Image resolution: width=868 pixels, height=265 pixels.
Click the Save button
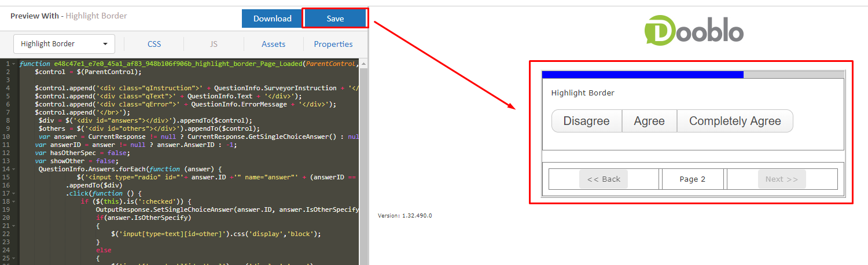[335, 19]
